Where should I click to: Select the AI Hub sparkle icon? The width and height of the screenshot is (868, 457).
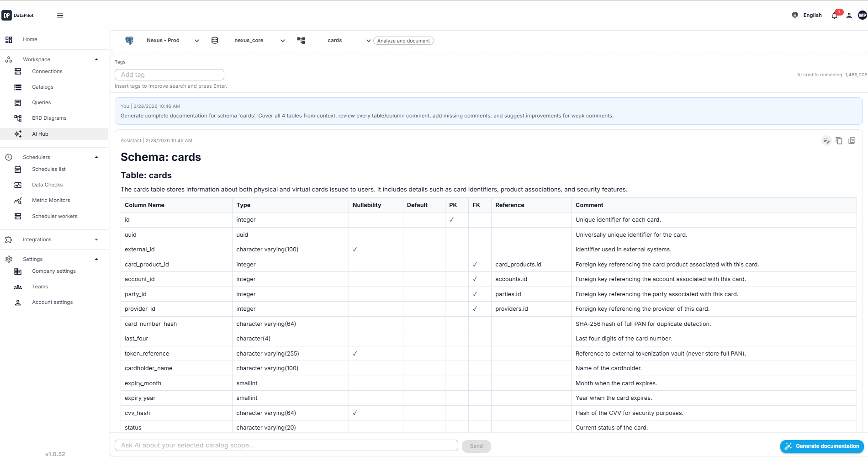(18, 134)
